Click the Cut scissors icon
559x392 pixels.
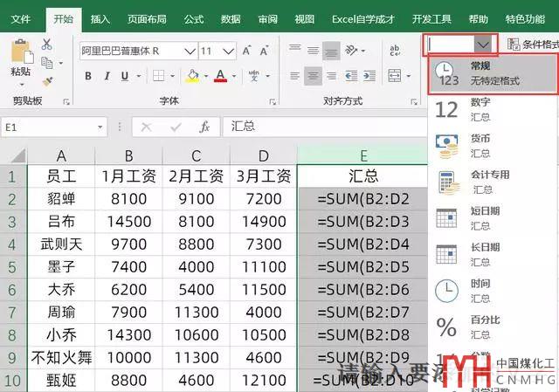click(46, 44)
